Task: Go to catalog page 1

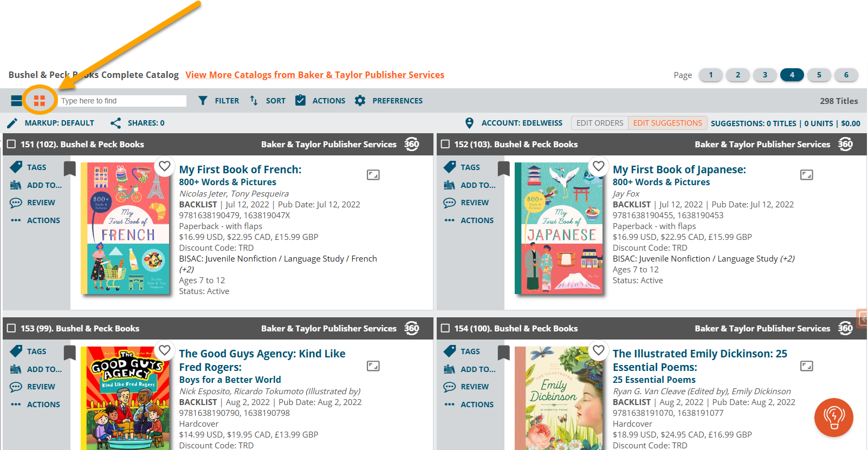Action: click(x=711, y=75)
